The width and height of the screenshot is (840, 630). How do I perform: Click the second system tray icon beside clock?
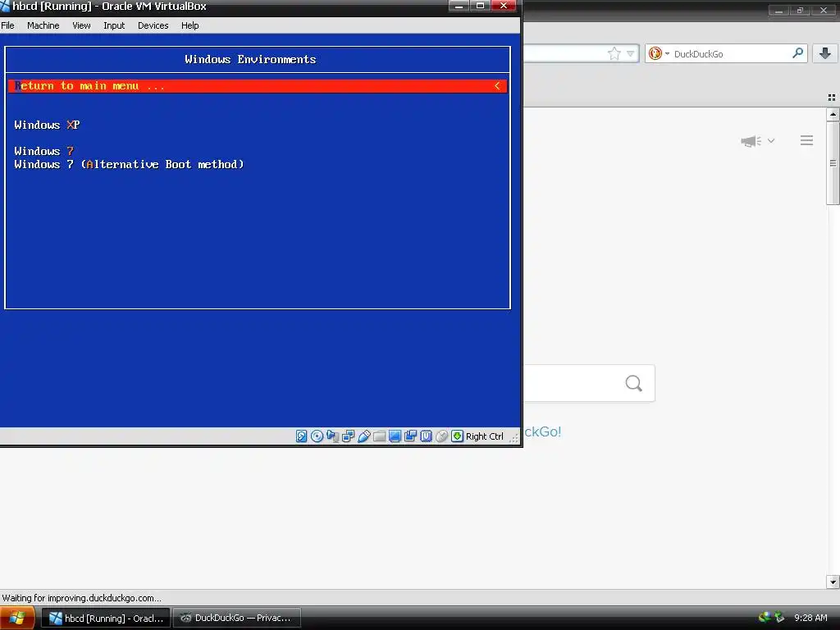tap(780, 618)
